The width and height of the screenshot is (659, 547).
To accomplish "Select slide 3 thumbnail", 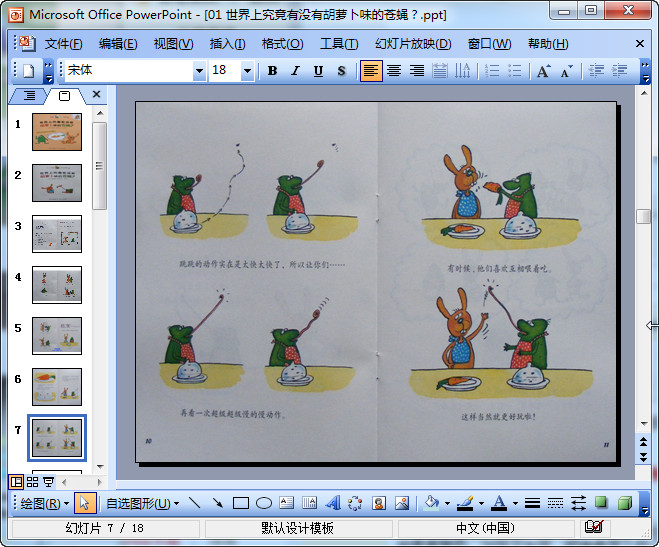I will pyautogui.click(x=57, y=234).
